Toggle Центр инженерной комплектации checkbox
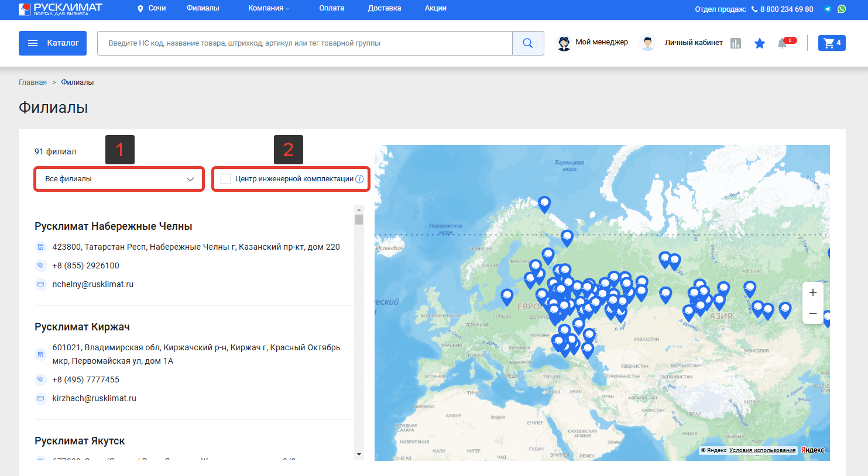868x476 pixels. (x=226, y=179)
